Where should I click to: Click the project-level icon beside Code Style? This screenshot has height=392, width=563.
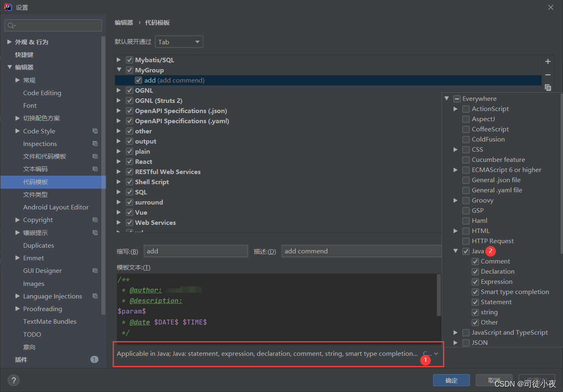click(x=95, y=131)
